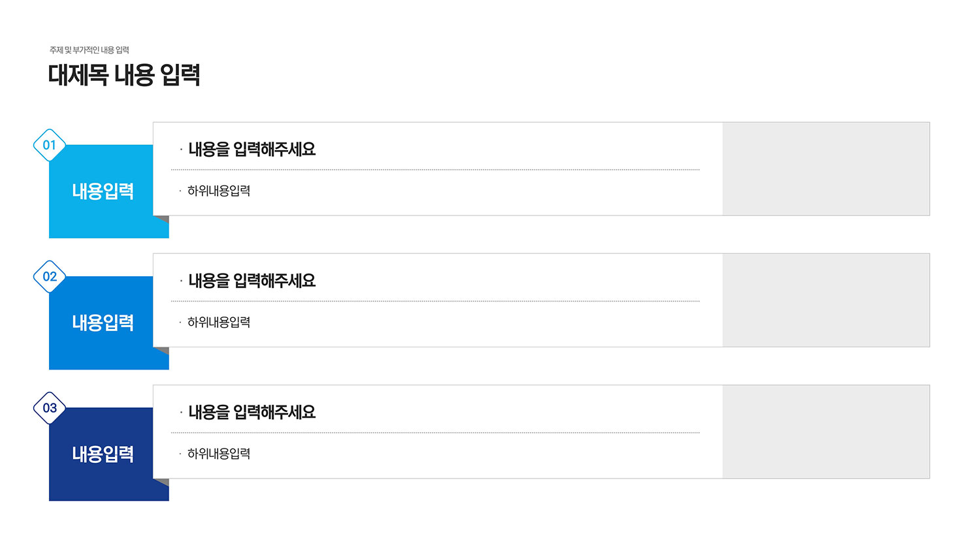Click the second 내용을 입력해주세요 heading
980x551 pixels.
(x=252, y=281)
